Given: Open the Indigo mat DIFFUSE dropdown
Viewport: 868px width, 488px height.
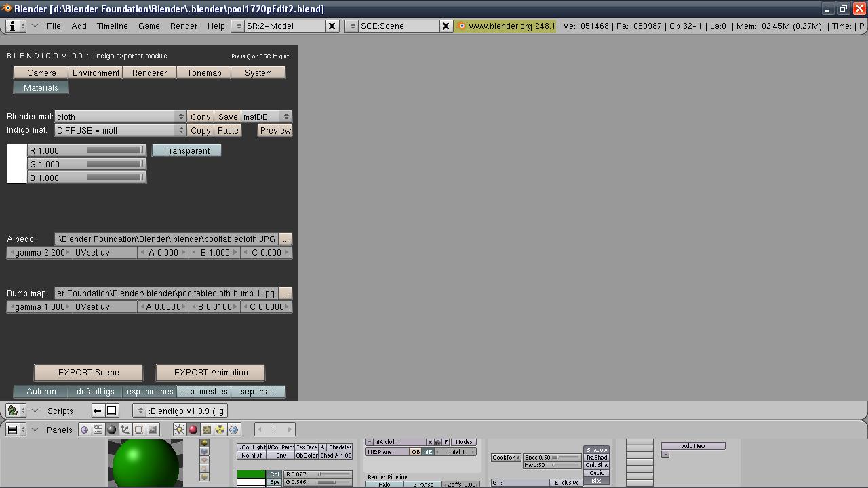Looking at the screenshot, I should (120, 130).
